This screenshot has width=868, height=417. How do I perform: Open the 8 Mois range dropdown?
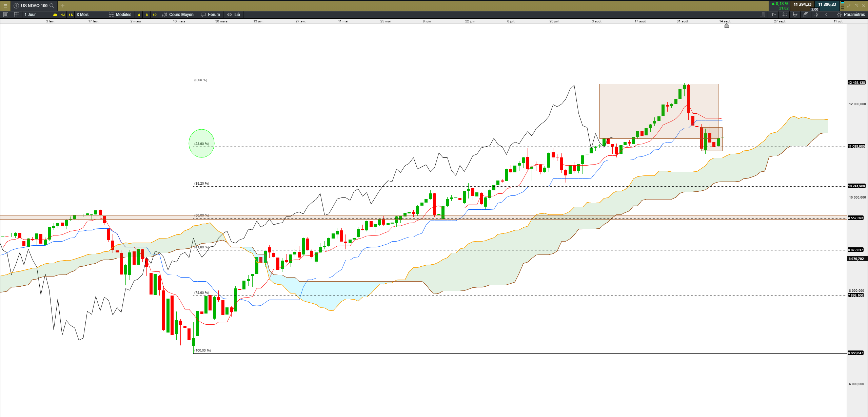pyautogui.click(x=82, y=15)
